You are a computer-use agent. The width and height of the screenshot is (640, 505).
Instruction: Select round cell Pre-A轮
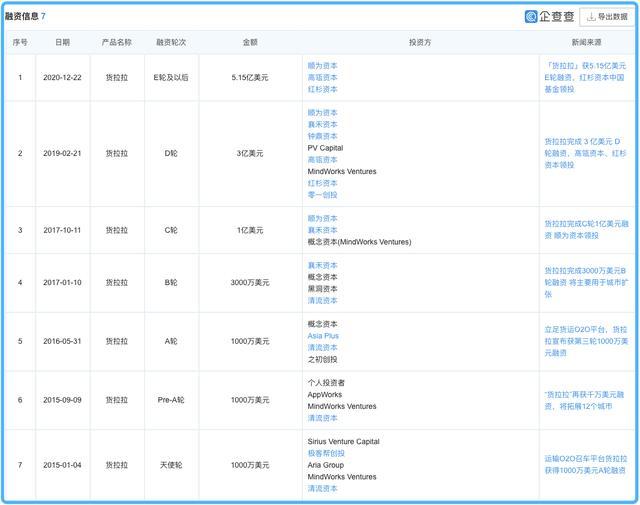click(x=171, y=400)
